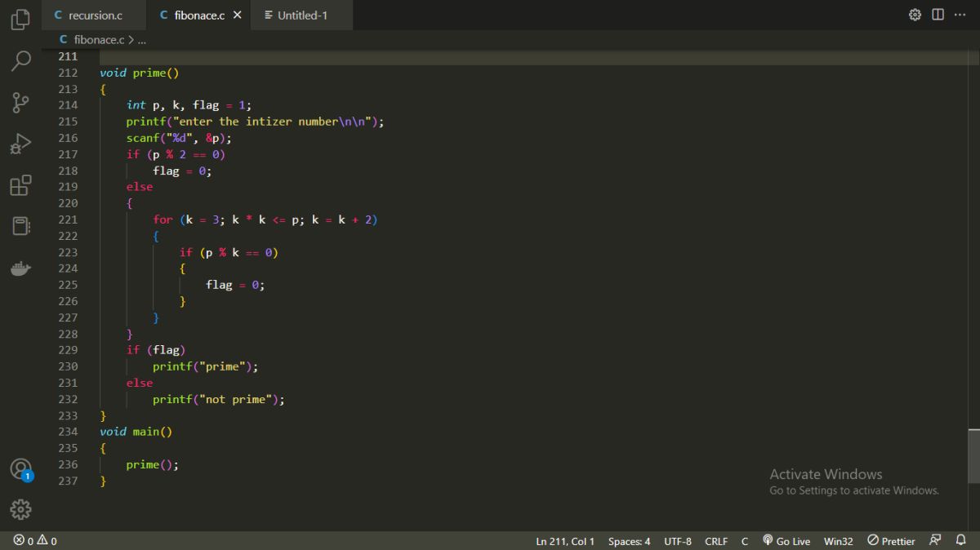The height and width of the screenshot is (550, 980).
Task: Click the printf("not prime"); line
Action: [x=219, y=399]
